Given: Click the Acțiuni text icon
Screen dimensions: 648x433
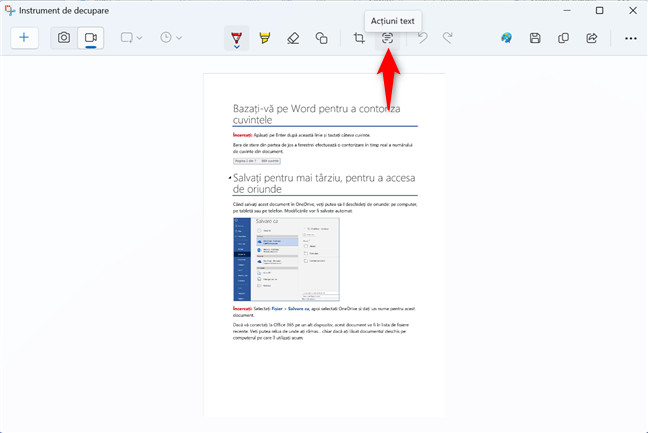Looking at the screenshot, I should click(x=386, y=38).
